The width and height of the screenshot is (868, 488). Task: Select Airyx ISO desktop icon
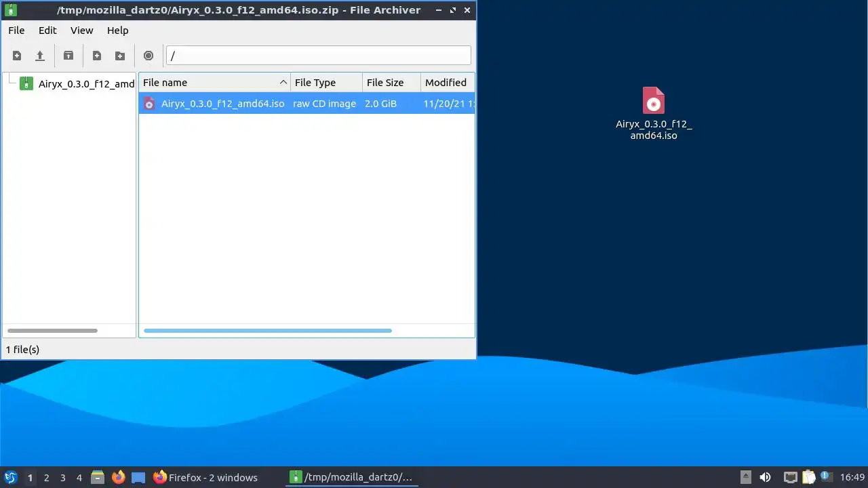coord(654,113)
